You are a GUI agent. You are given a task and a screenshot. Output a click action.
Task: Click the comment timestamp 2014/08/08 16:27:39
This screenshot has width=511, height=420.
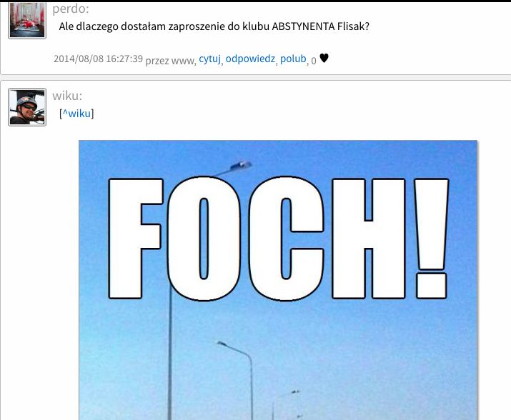tap(98, 59)
